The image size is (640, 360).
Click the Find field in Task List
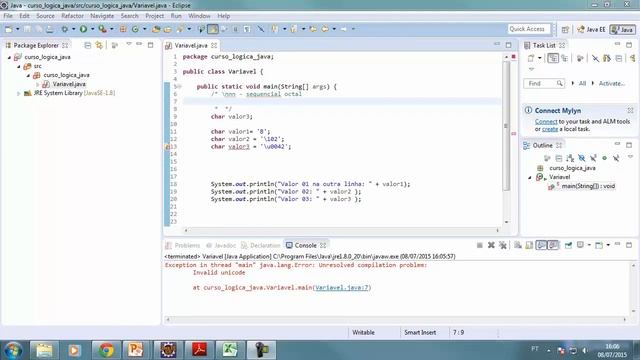tap(544, 83)
